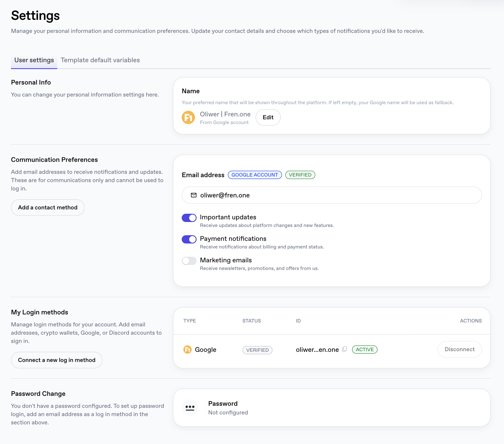Click the 'oliwer...en.one' ID text
Image resolution: width=504 pixels, height=444 pixels.
coord(317,350)
